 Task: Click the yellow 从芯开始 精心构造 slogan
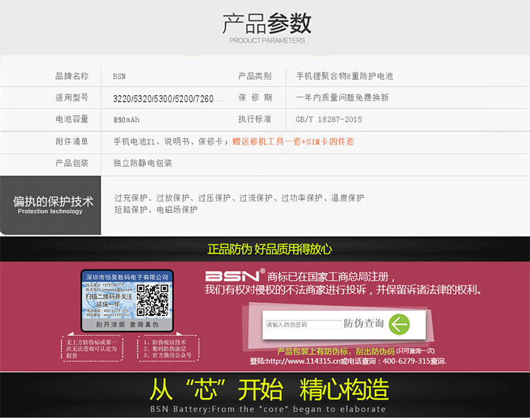pyautogui.click(x=269, y=390)
